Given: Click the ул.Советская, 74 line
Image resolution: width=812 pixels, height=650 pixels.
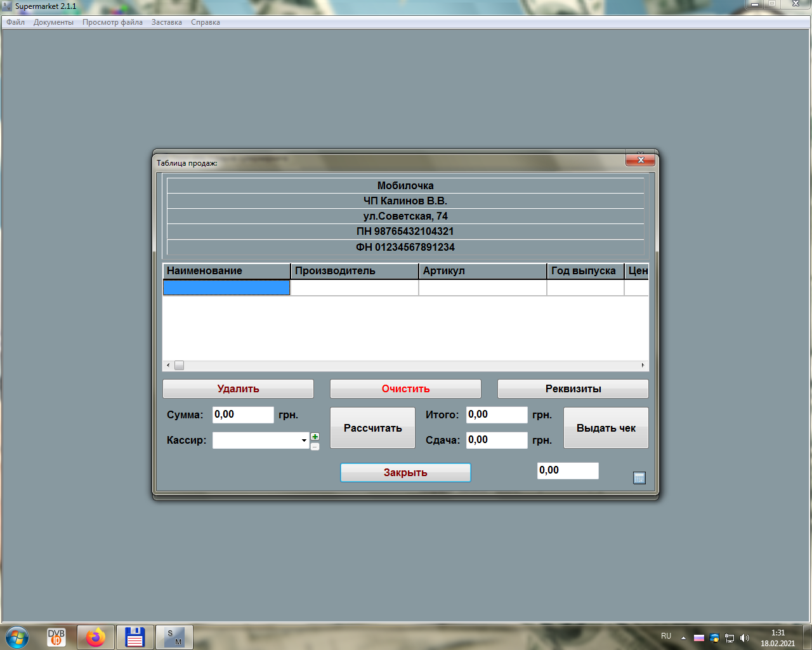Looking at the screenshot, I should tap(405, 216).
